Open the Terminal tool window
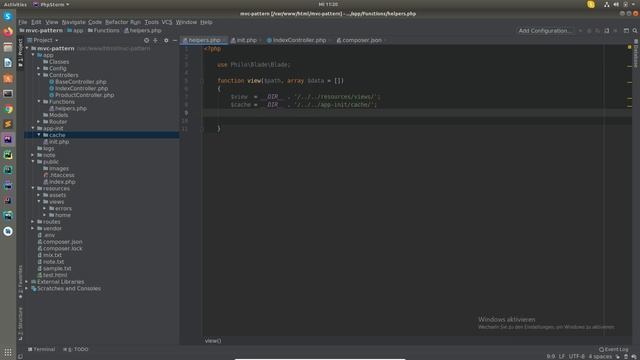Image resolution: width=640 pixels, height=360 pixels. pos(41,349)
